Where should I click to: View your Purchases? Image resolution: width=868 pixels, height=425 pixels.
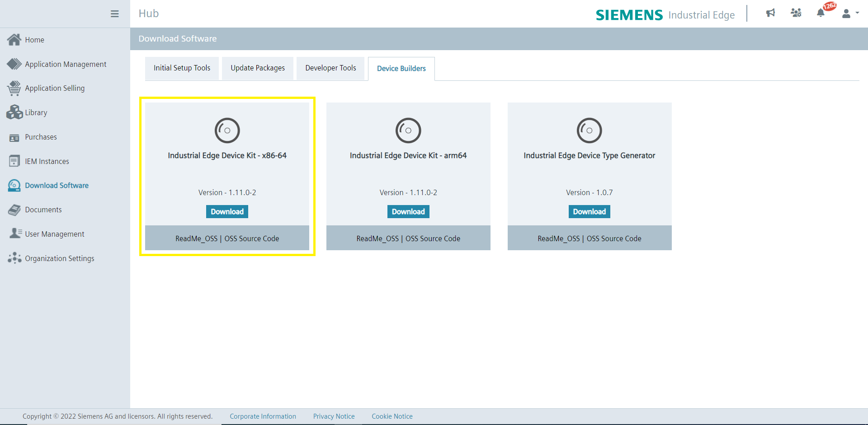41,137
